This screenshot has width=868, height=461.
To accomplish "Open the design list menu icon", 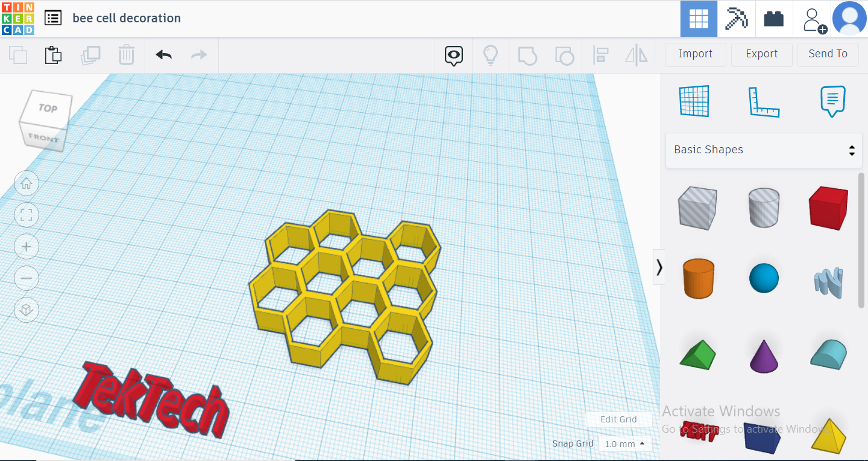I will tap(53, 18).
